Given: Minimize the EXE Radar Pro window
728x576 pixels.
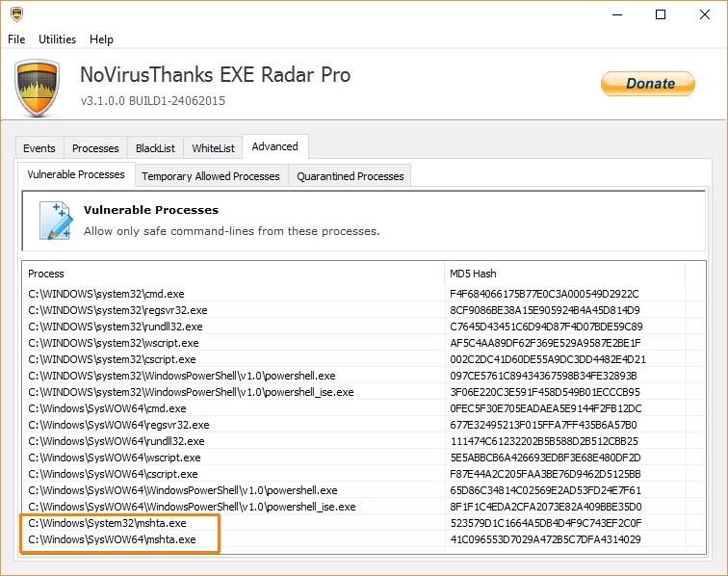Looking at the screenshot, I should [617, 14].
